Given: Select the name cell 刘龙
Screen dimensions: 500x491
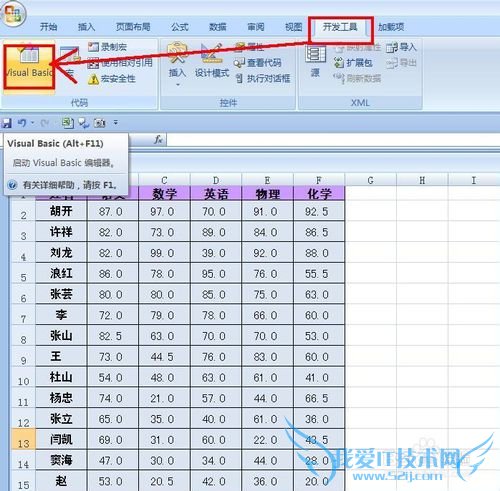Looking at the screenshot, I should (x=61, y=253).
